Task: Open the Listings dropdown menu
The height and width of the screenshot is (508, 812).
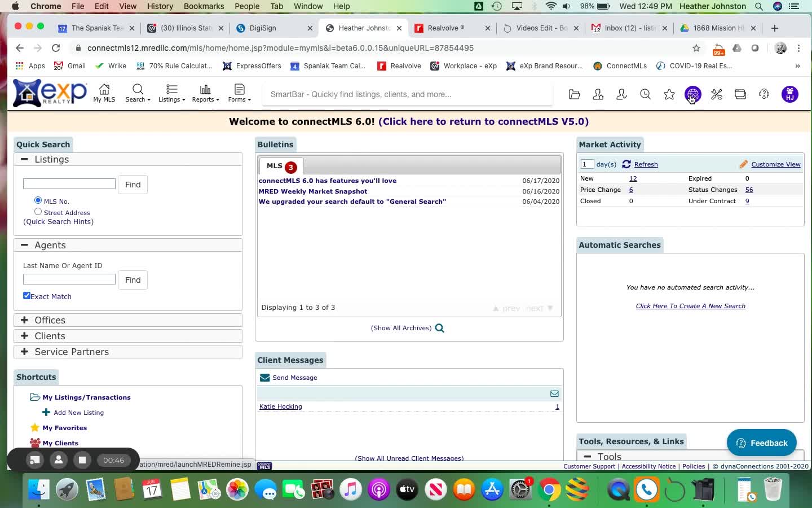Action: [171, 93]
